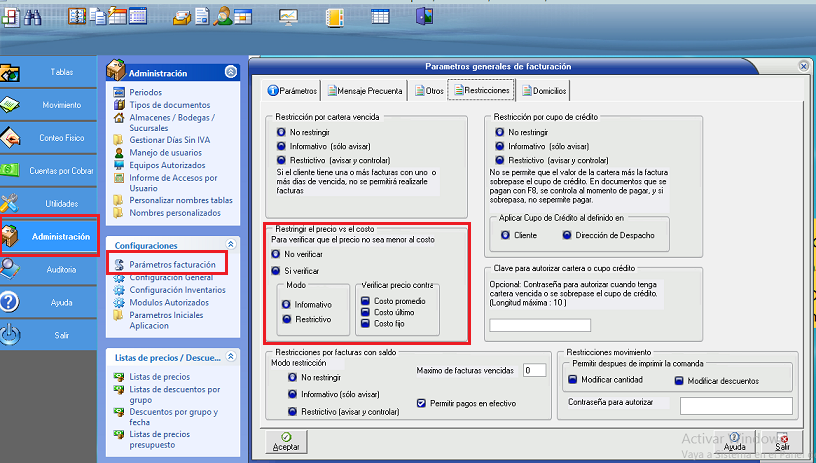Collapse the Administración panel header
Image resolution: width=816 pixels, height=463 pixels.
232,72
